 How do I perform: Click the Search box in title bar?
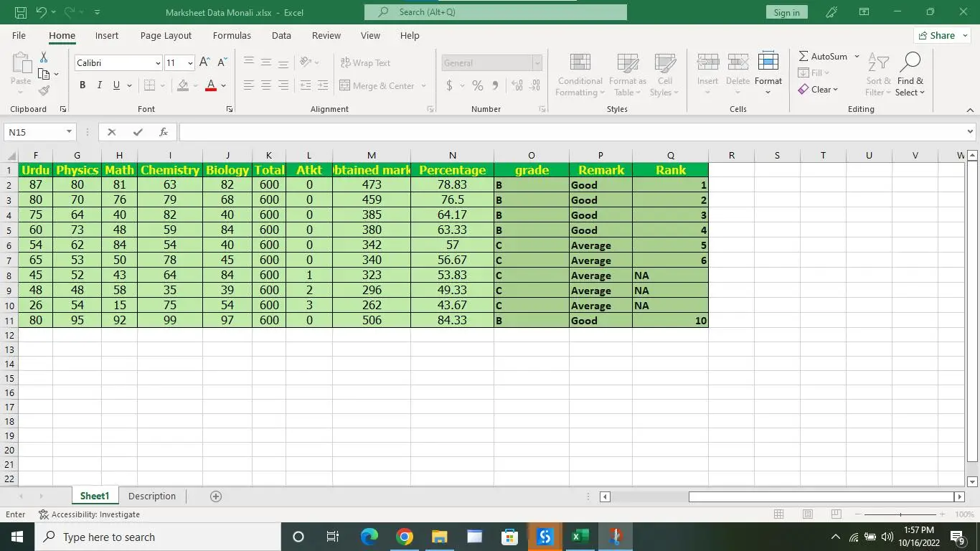496,12
